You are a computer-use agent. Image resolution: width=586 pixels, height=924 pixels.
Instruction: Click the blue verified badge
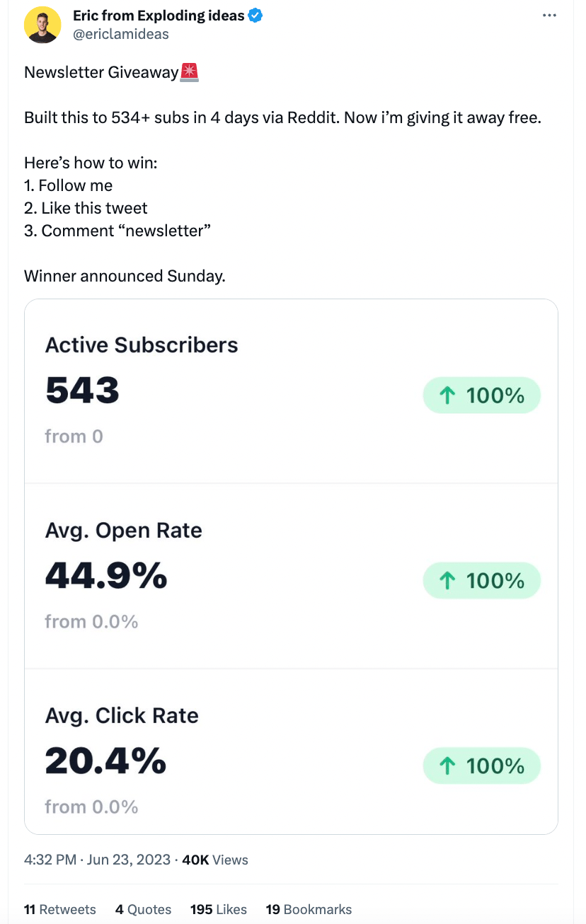click(x=255, y=16)
